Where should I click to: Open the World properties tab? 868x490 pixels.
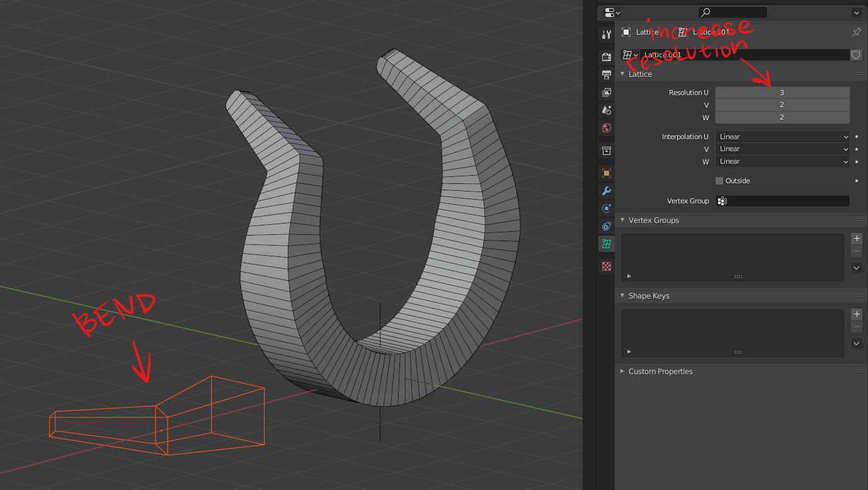[607, 127]
